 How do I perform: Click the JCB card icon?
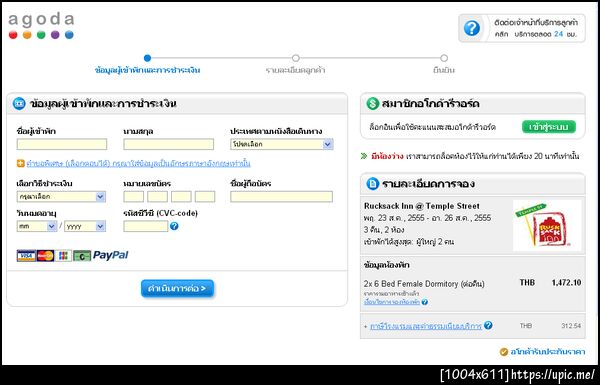(63, 256)
